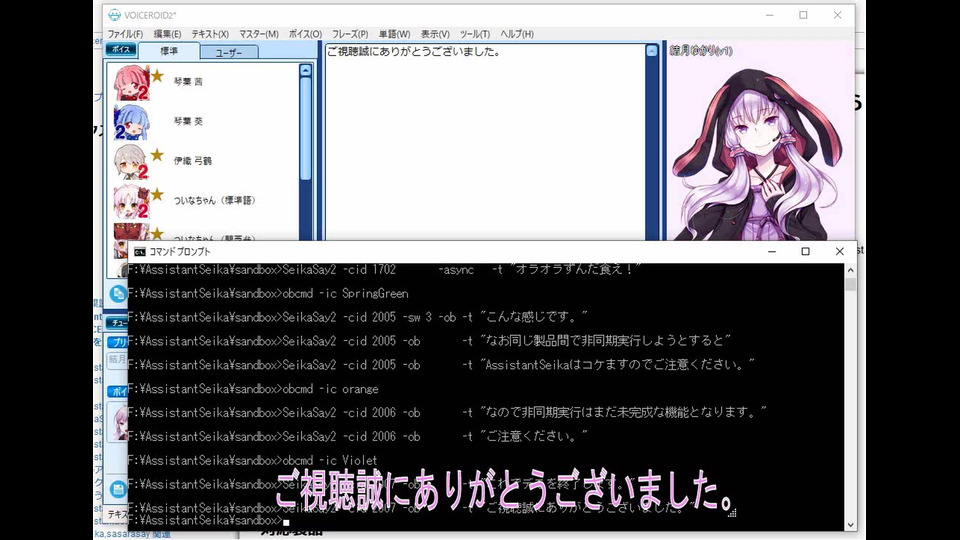Select the 琴葉 茜 voice avatar

coord(131,83)
